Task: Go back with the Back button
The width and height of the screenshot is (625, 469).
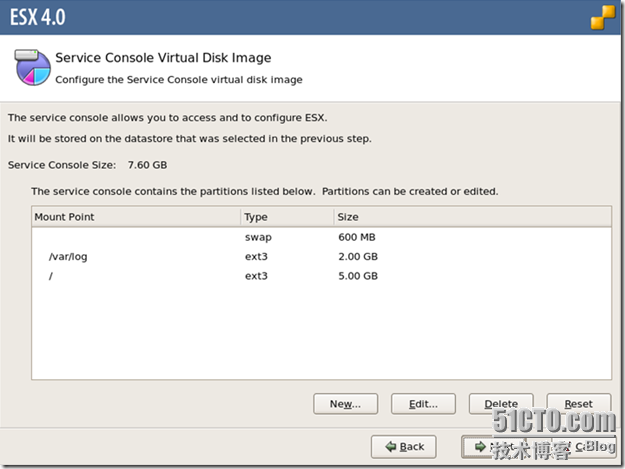Action: coord(404,447)
